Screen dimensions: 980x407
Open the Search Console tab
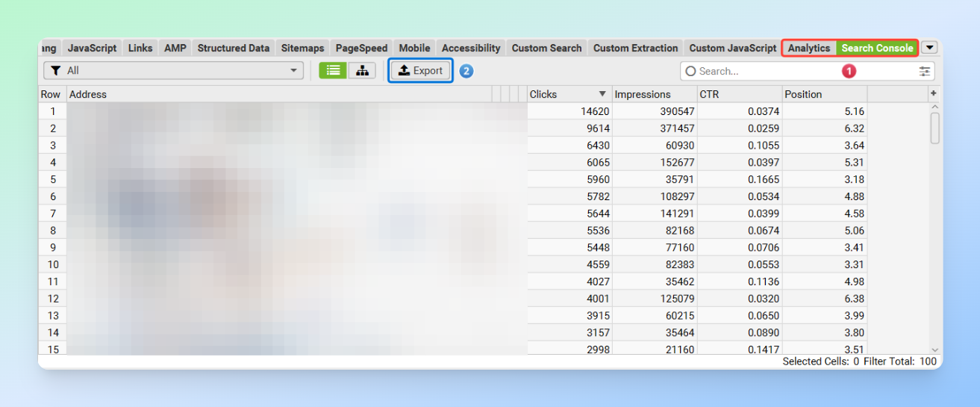tap(877, 48)
